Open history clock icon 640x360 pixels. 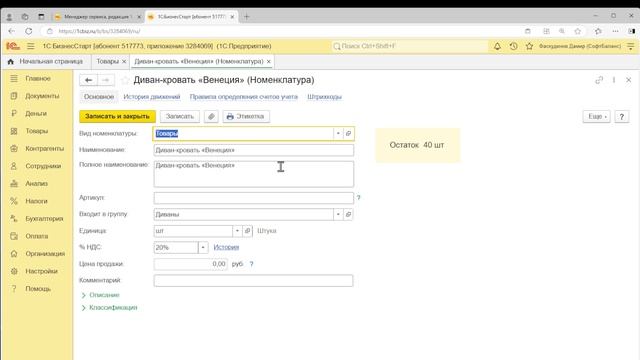pos(513,46)
